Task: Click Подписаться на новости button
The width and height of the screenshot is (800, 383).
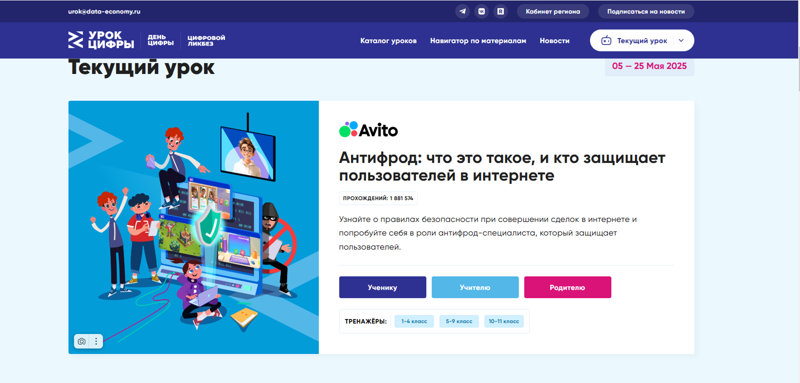Action: [x=646, y=11]
